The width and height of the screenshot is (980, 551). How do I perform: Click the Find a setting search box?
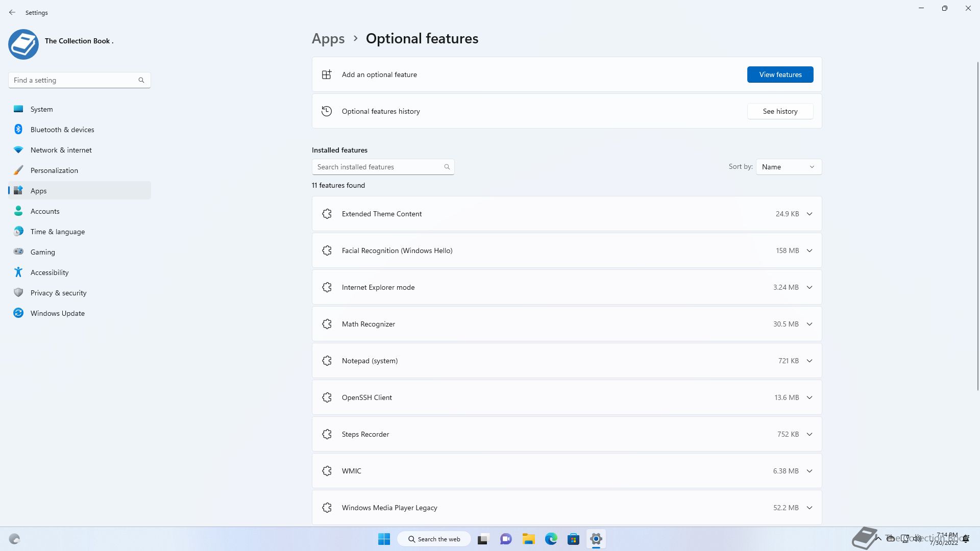[x=79, y=80]
